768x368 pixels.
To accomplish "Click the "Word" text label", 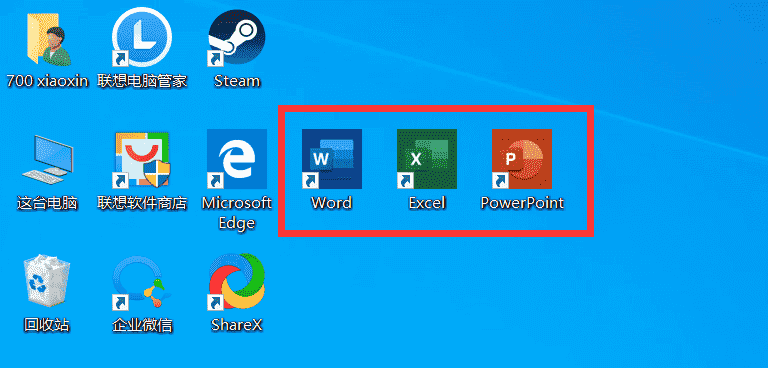I will coord(332,202).
